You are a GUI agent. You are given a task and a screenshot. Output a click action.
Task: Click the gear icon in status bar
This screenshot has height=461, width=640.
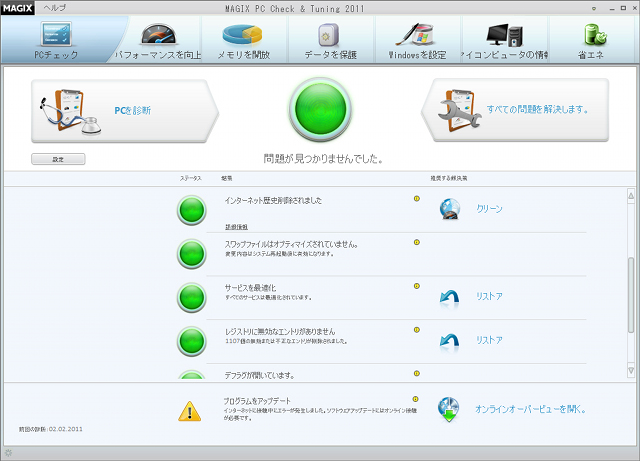(8, 453)
